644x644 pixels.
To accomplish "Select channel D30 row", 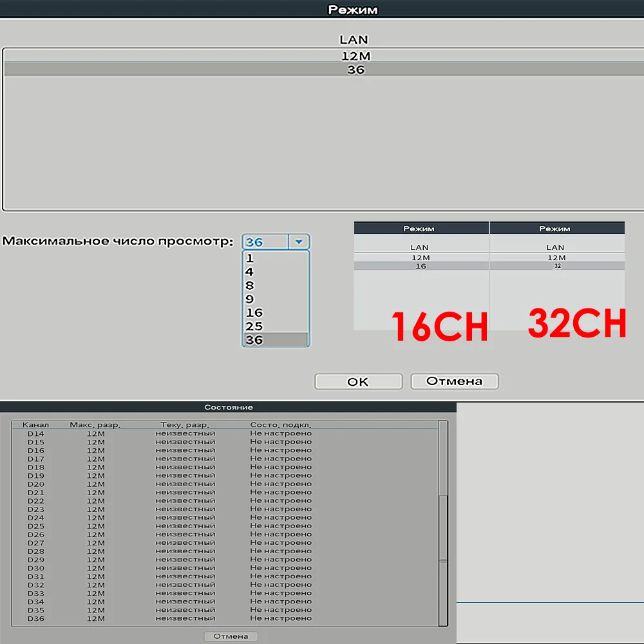I will pos(225,569).
